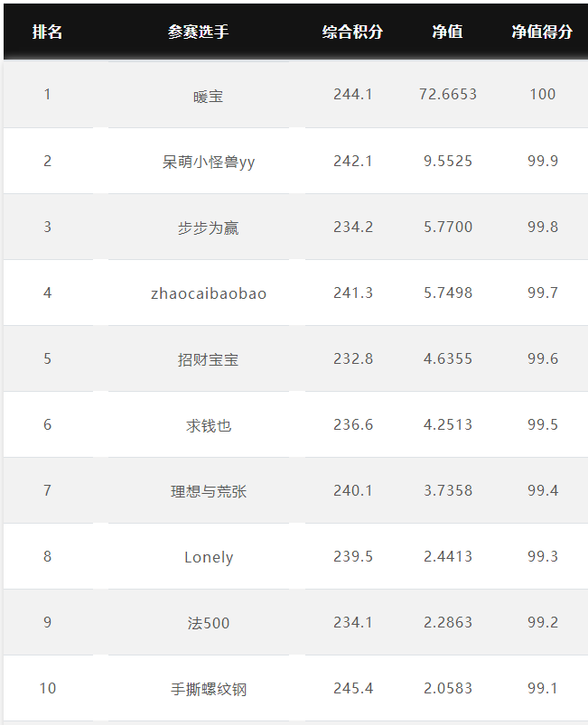588x725 pixels.
Task: Click composite score 245.4 cell
Action: point(353,688)
